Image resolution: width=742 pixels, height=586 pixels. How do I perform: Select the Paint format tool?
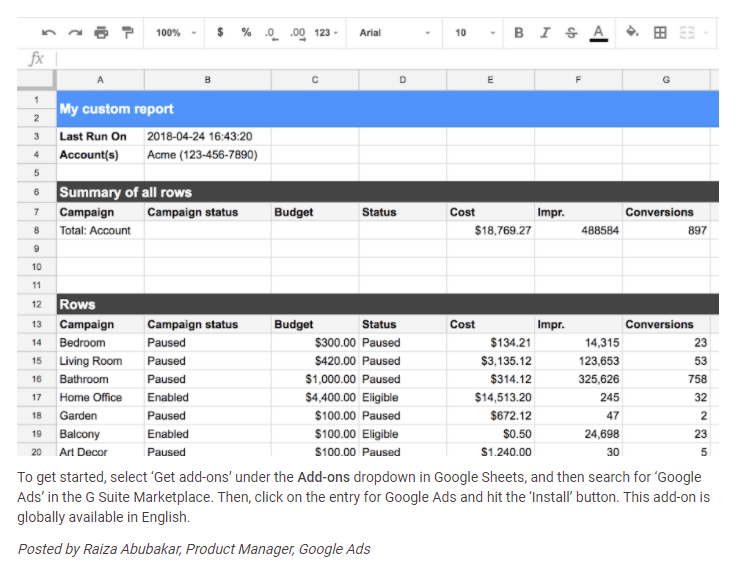pos(127,33)
